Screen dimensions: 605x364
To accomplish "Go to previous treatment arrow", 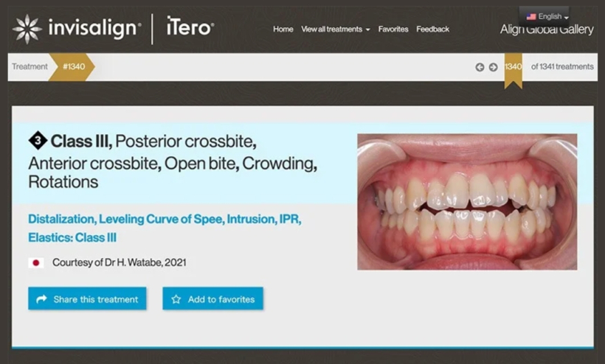I will [480, 67].
